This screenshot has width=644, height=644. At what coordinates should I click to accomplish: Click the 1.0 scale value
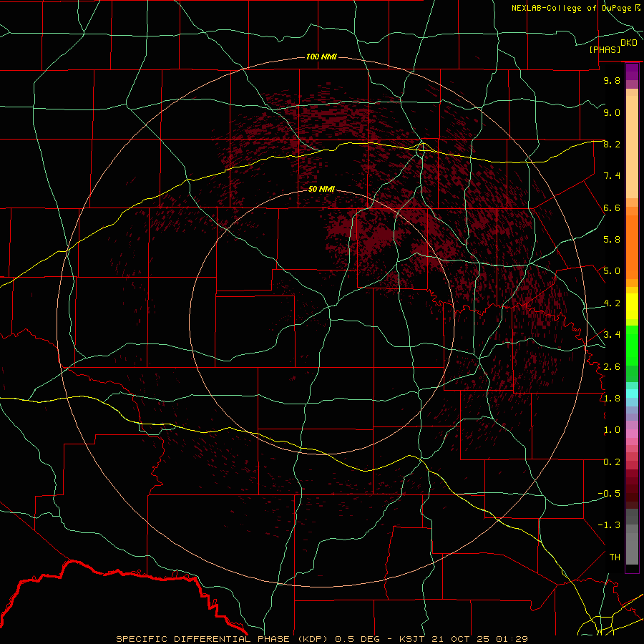[612, 430]
